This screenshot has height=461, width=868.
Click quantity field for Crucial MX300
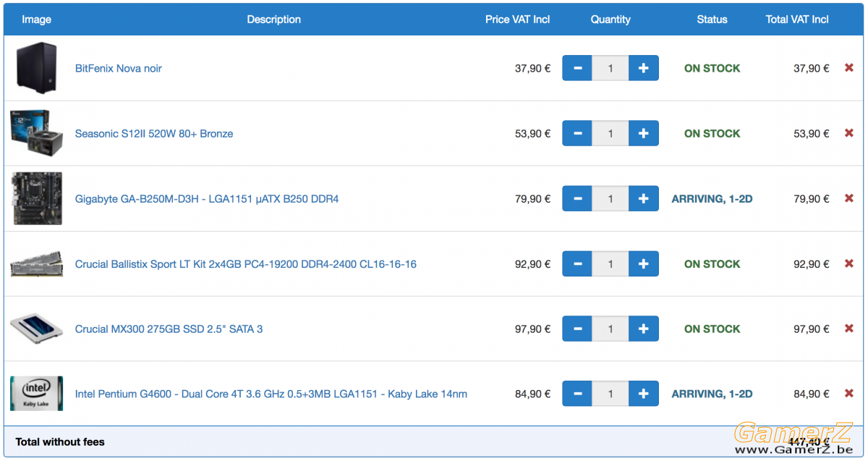click(610, 329)
